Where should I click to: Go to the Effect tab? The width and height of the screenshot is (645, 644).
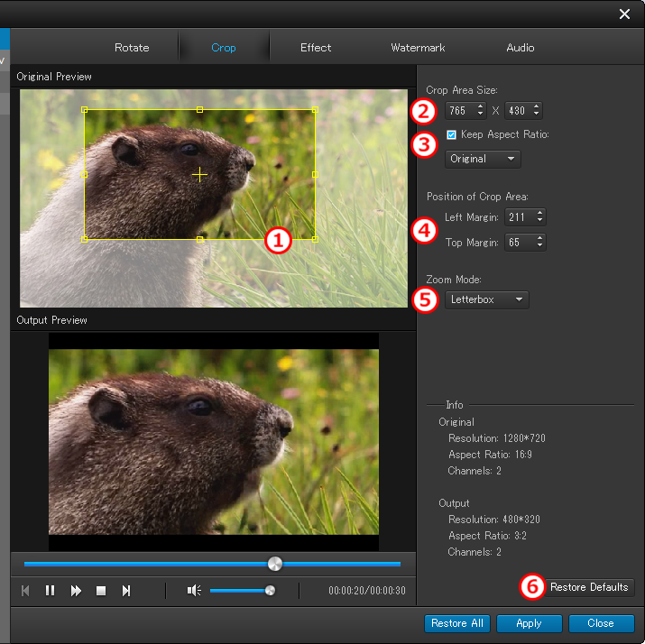click(316, 48)
